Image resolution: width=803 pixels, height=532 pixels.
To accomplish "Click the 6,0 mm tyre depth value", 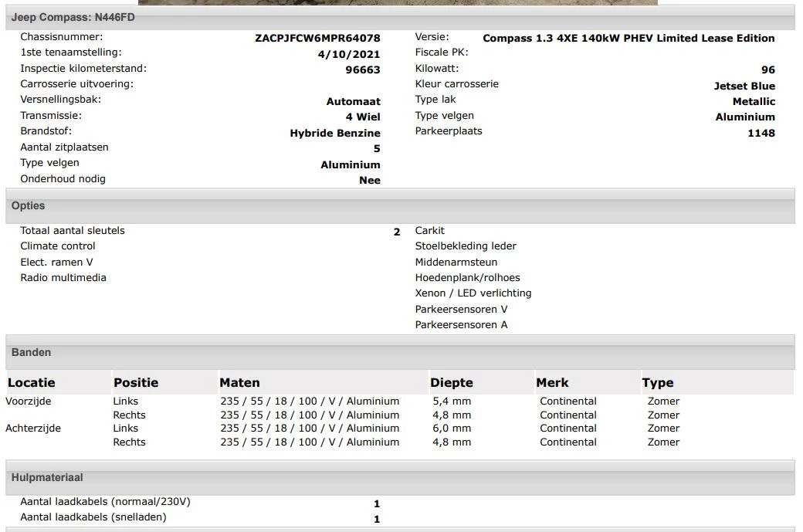I will click(x=452, y=429).
